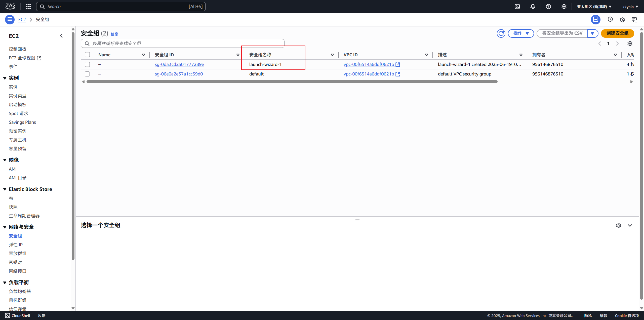The width and height of the screenshot is (644, 320).
Task: Open CloudShell in the footer bar
Action: pos(18,315)
